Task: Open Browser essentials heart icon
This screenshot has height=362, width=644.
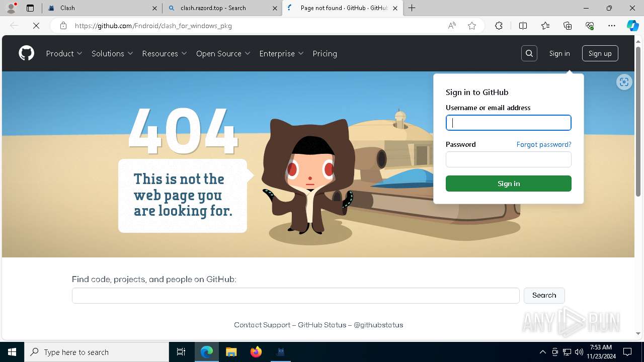Action: [x=590, y=26]
